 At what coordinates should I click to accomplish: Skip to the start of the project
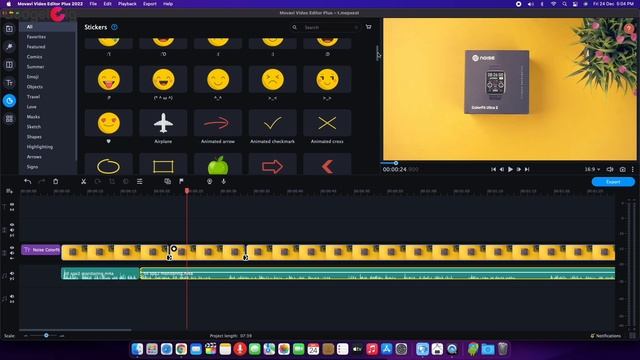pyautogui.click(x=493, y=169)
